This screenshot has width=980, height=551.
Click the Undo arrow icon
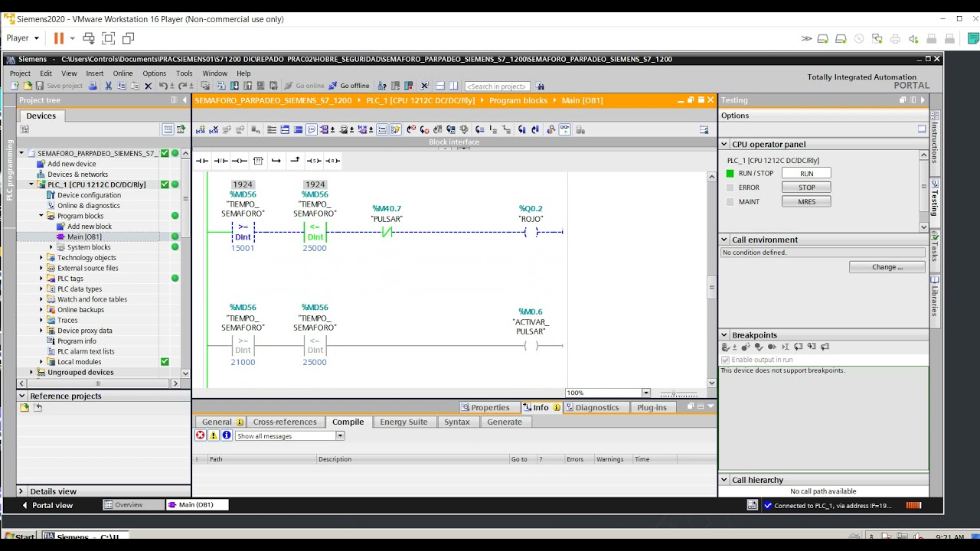point(162,86)
